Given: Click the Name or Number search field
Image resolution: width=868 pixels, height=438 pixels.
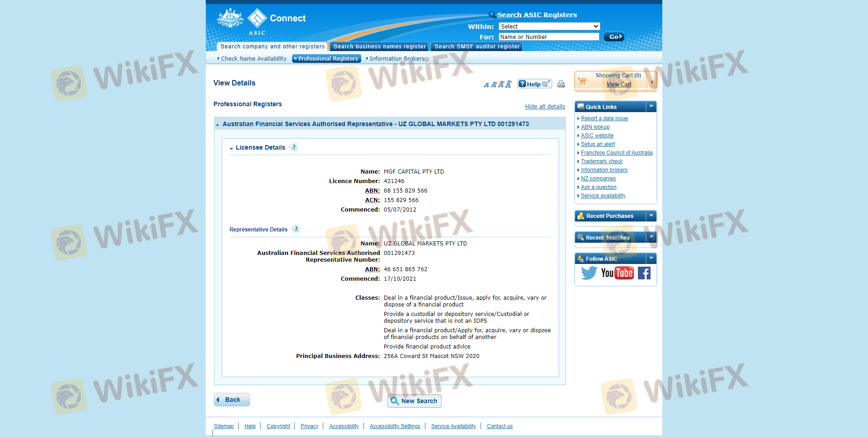Looking at the screenshot, I should click(x=548, y=37).
